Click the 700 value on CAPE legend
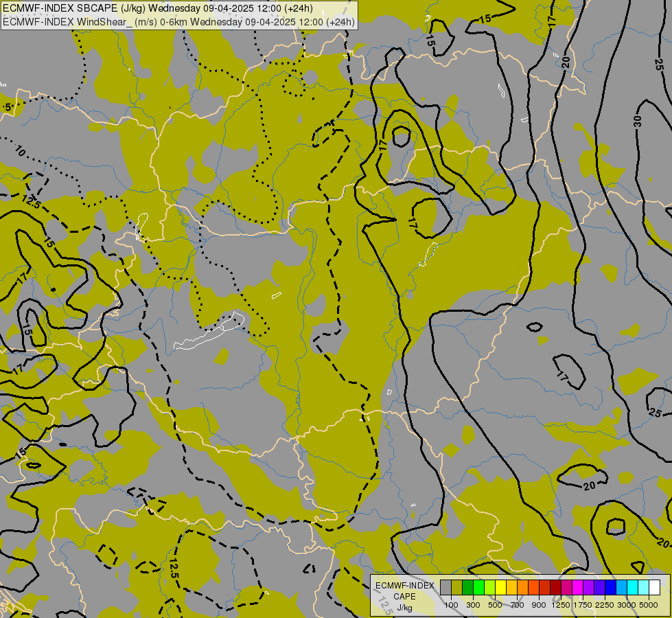The width and height of the screenshot is (672, 618). [518, 605]
